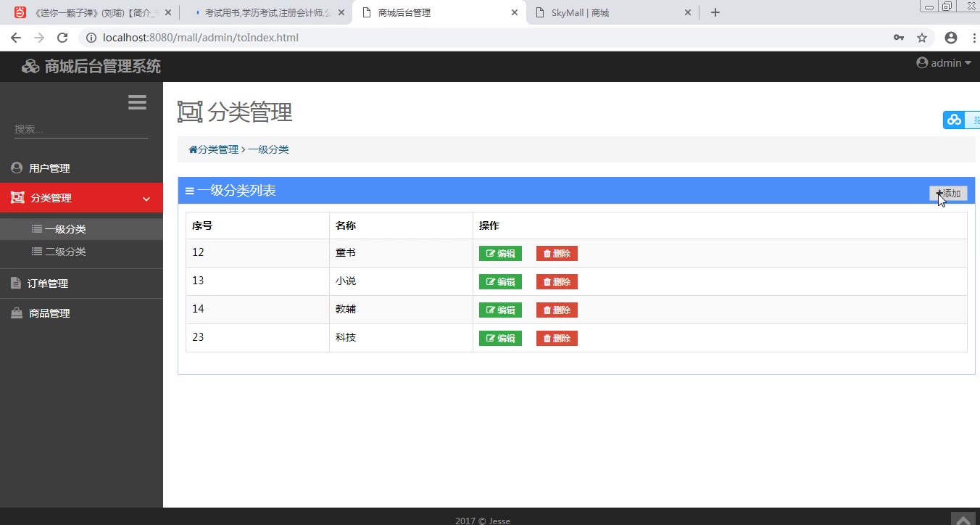
Task: Click the 分类管理 breadcrumb link
Action: click(218, 149)
